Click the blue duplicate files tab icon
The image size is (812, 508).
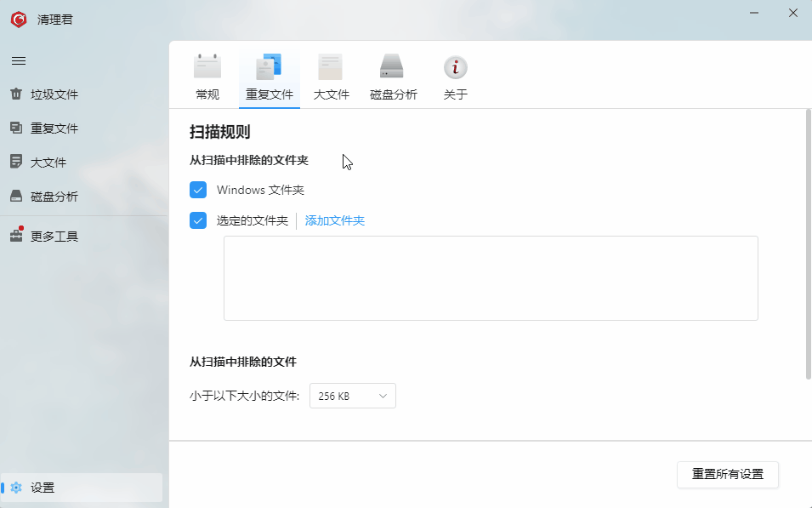coord(269,66)
